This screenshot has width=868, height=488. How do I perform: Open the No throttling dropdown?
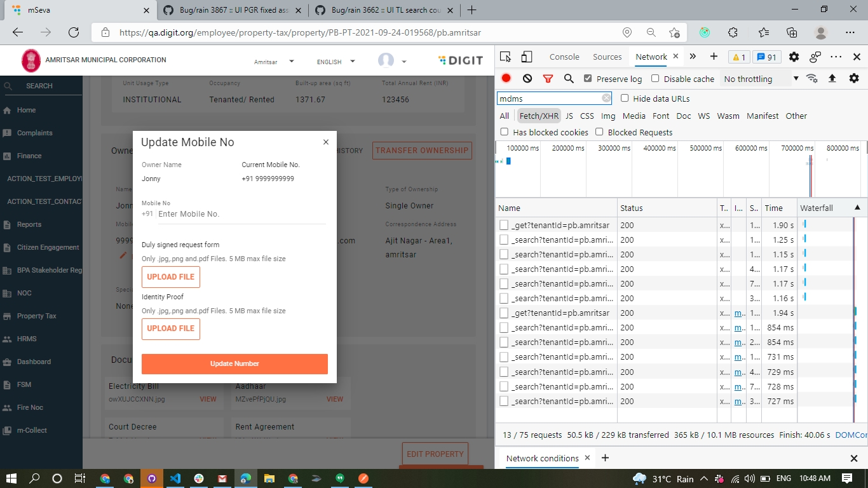761,79
